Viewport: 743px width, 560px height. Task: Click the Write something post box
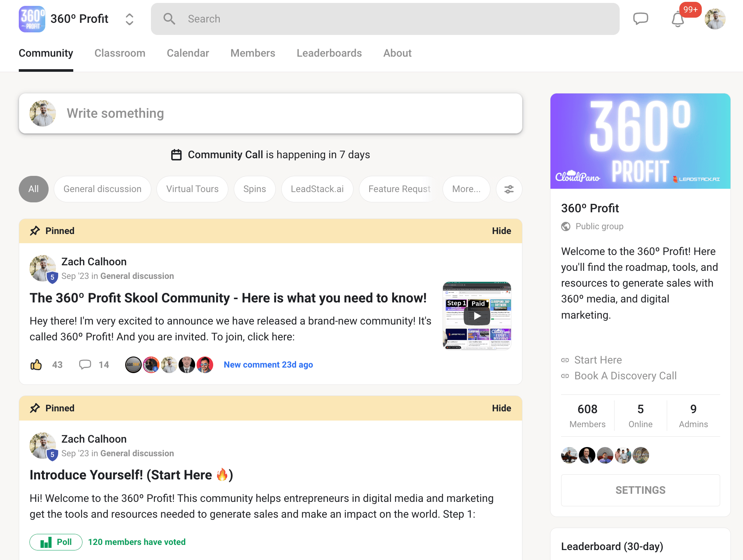pyautogui.click(x=271, y=113)
